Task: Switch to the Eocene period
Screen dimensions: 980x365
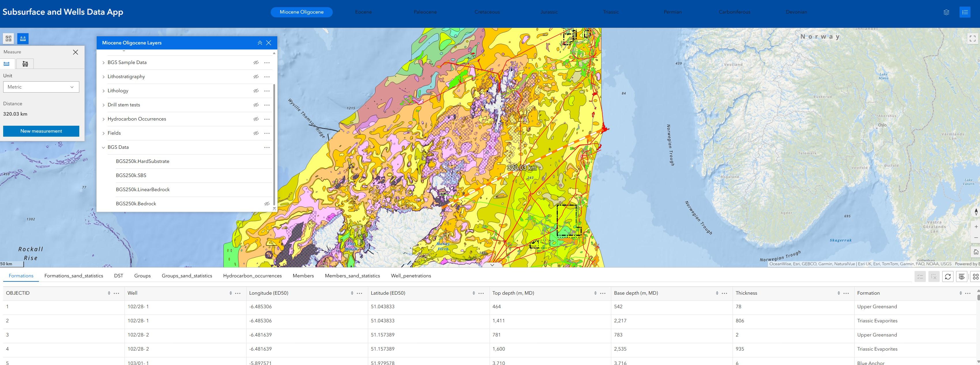Action: pos(363,12)
